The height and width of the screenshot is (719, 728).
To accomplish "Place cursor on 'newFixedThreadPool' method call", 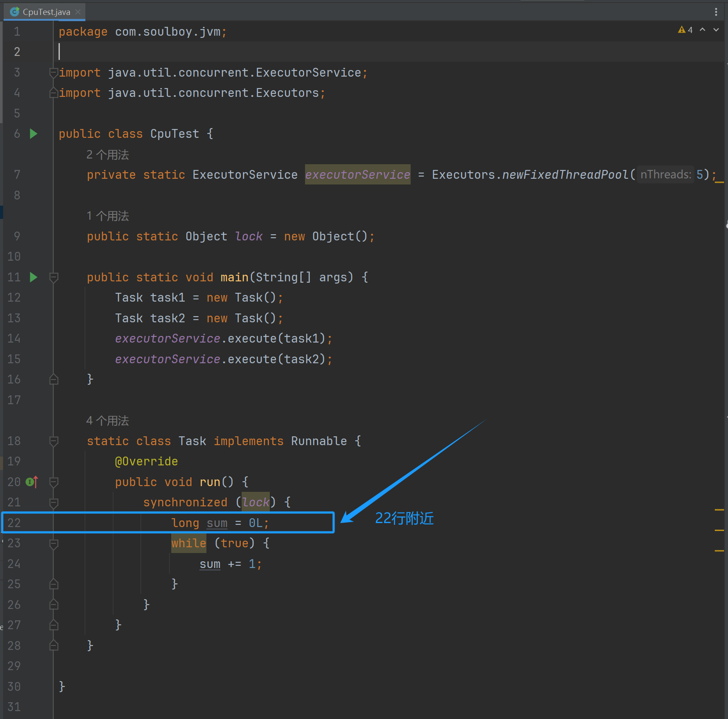I will click(x=566, y=174).
